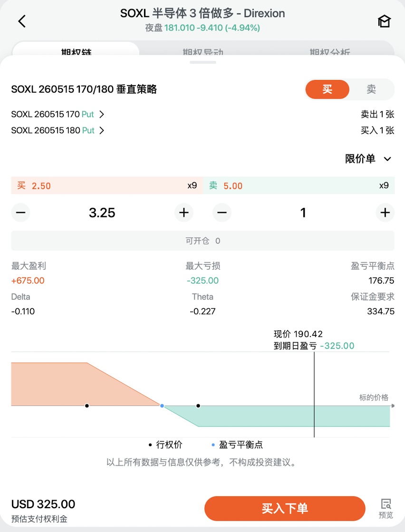
Task: Select the ask price 5.00 row
Action: coord(299,185)
